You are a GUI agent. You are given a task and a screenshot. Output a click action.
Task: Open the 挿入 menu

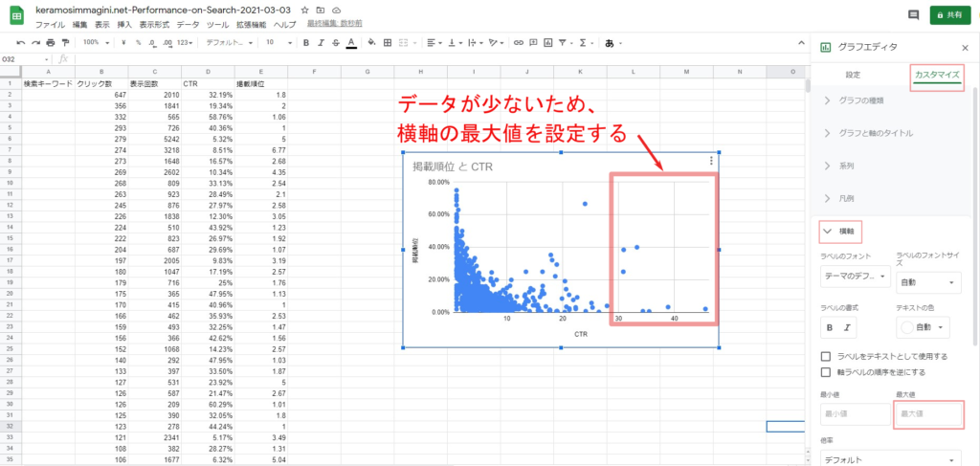pyautogui.click(x=124, y=24)
